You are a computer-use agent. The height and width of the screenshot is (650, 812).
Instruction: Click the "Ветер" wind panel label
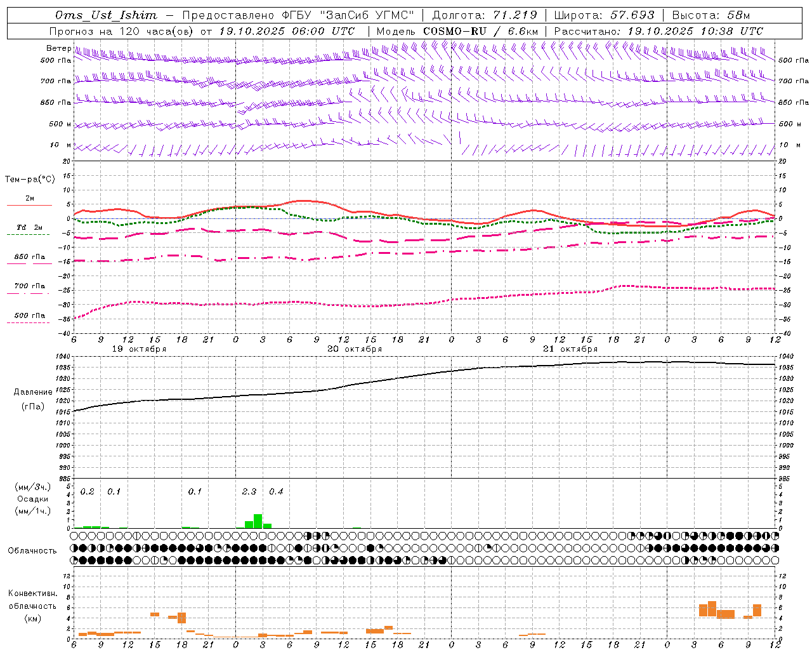pyautogui.click(x=58, y=48)
